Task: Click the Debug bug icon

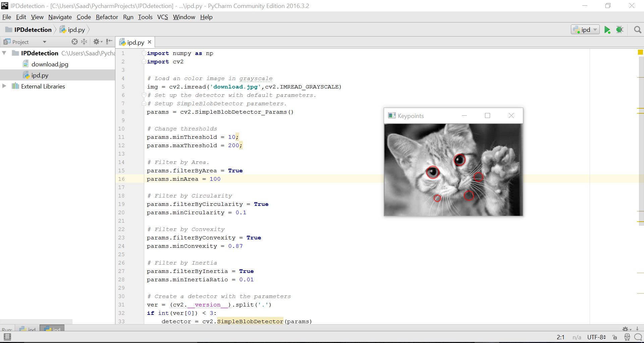Action: [x=620, y=30]
